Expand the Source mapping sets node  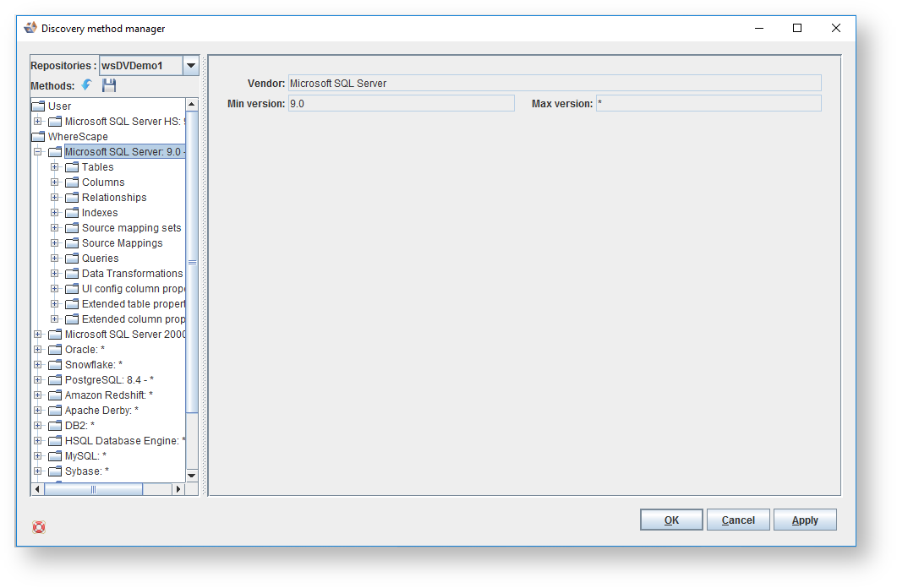pyautogui.click(x=54, y=227)
